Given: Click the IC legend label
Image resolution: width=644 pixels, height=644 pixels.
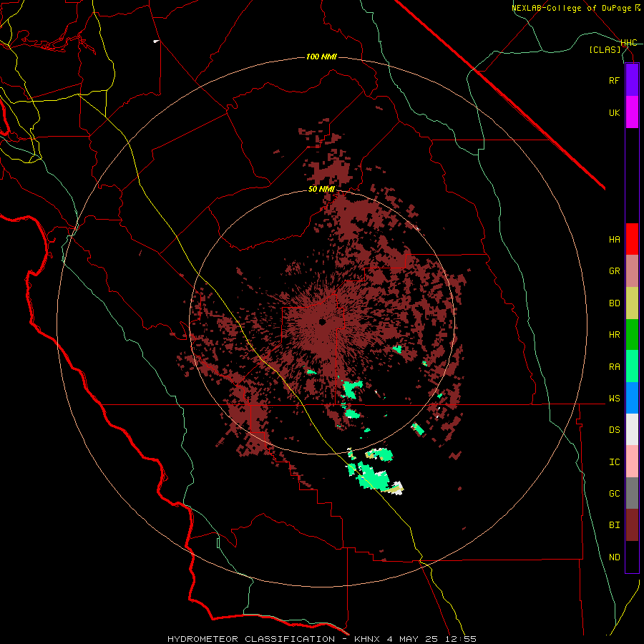Looking at the screenshot, I should (614, 462).
